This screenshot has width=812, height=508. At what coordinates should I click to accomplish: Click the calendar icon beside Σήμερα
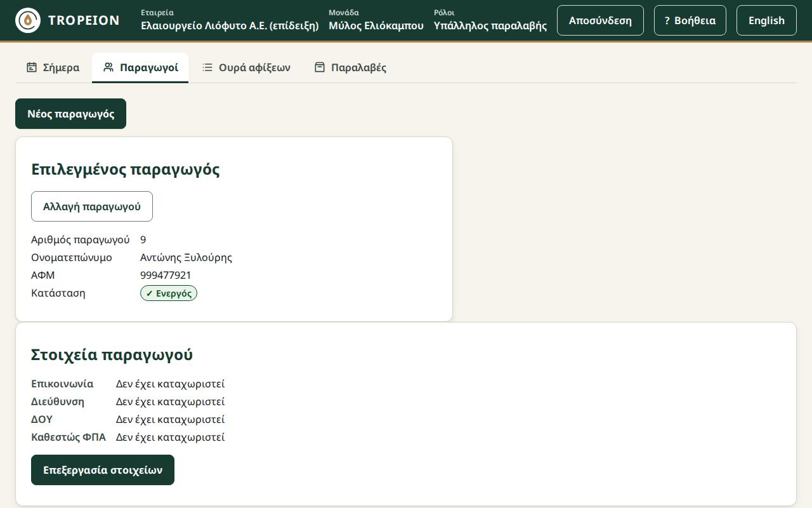[32, 67]
